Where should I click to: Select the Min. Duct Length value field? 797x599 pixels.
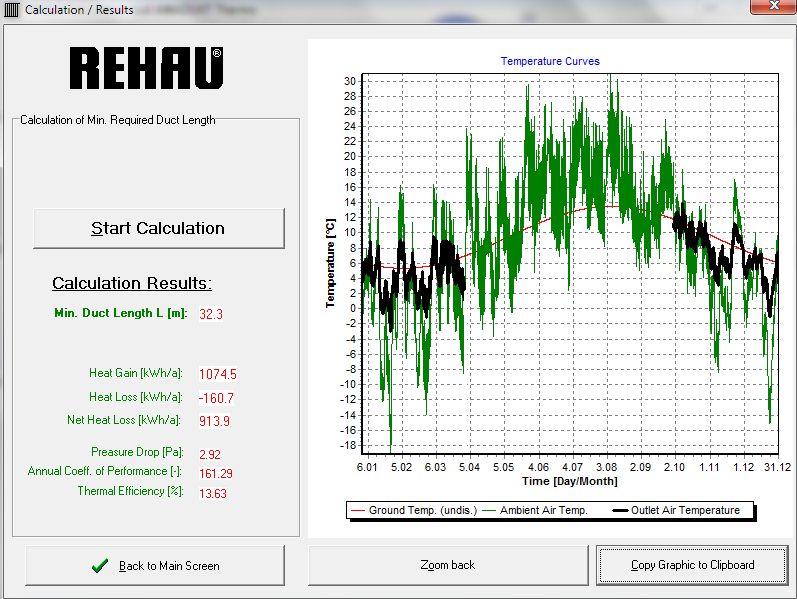click(x=211, y=313)
